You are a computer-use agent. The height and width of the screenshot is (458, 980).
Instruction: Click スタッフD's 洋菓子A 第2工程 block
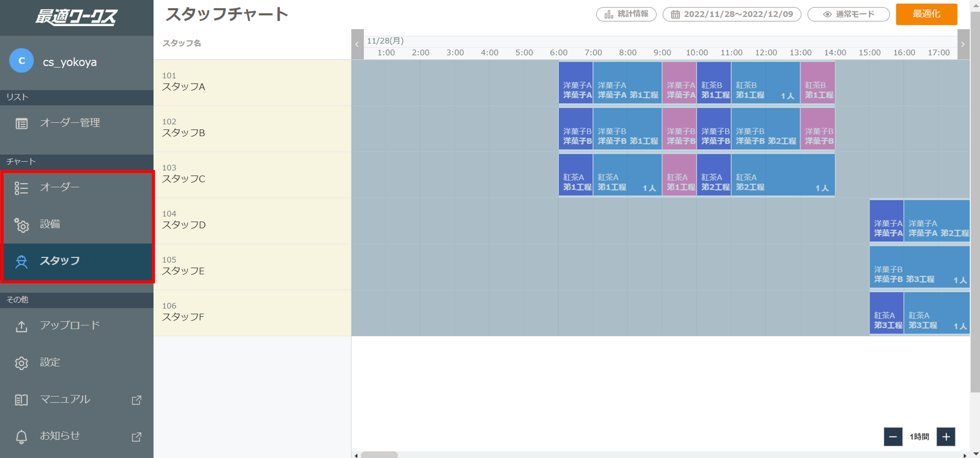click(937, 221)
